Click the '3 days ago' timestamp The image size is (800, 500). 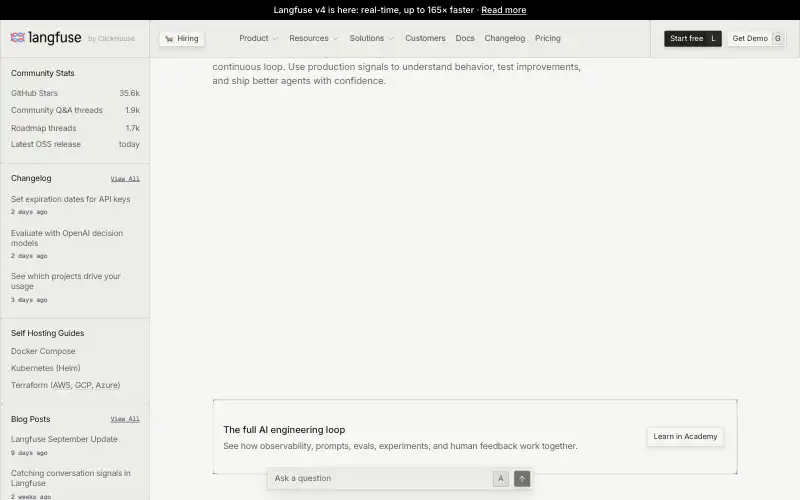tap(29, 300)
